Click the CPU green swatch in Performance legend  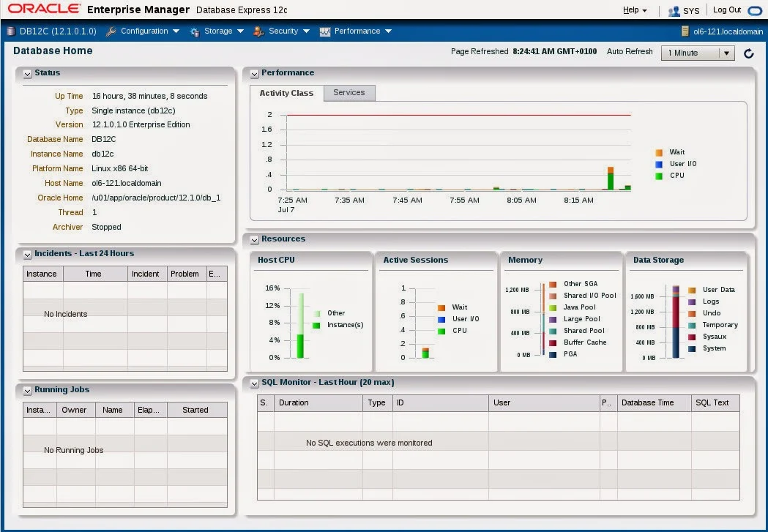pos(659,176)
